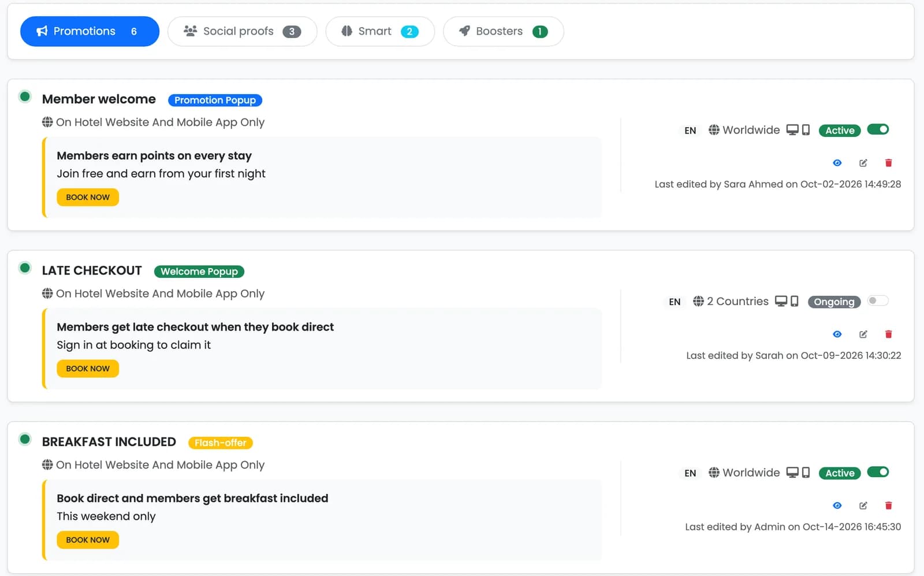924x576 pixels.
Task: Delete the Member welcome promotion
Action: coord(888,163)
